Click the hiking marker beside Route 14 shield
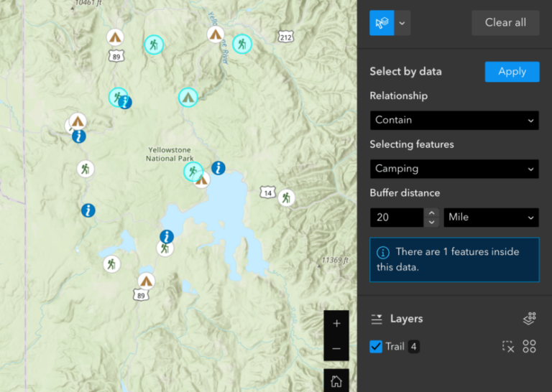 click(286, 197)
